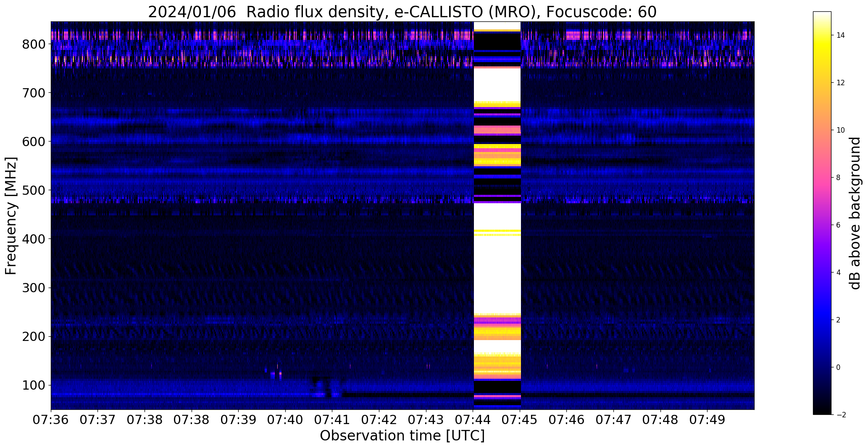Click the 07:43 time tick label
The image size is (868, 448).
coord(426,420)
